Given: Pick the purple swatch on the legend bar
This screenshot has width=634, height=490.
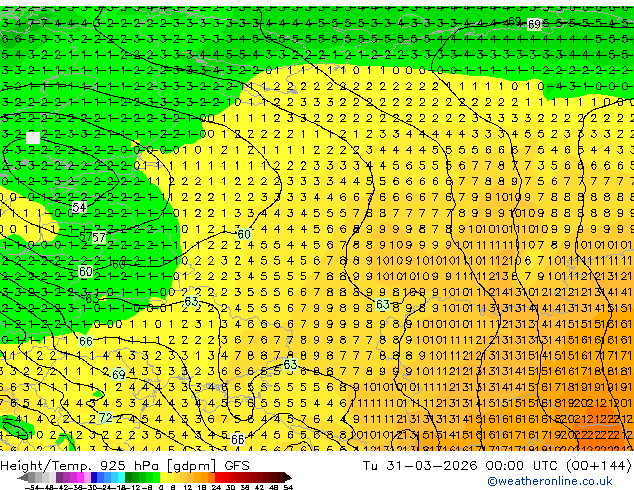Looking at the screenshot, I should click(59, 477).
